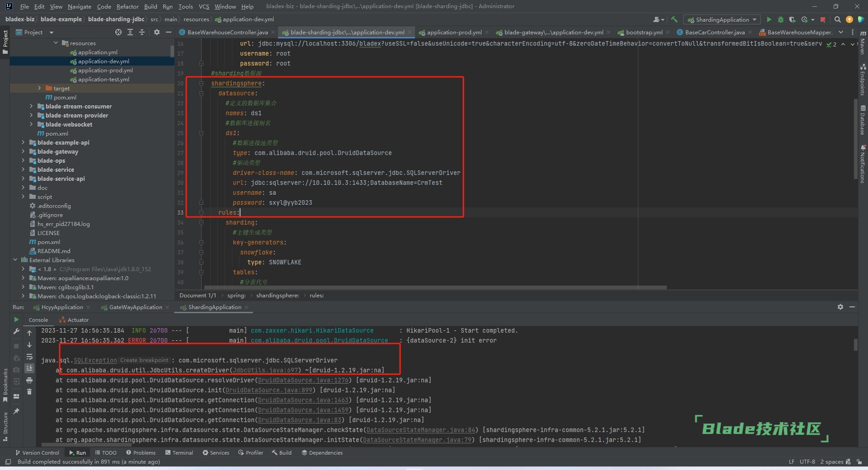
Task: Hide the Project tool window
Action: tap(169, 32)
